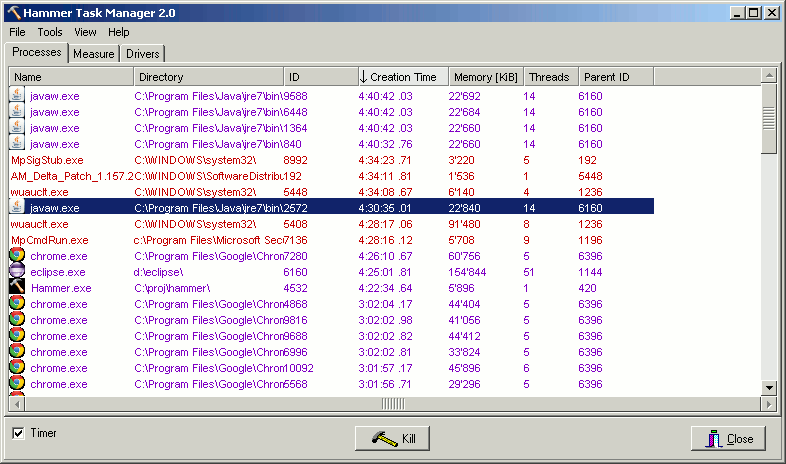Click the Chrome icon of process 5568
The image size is (786, 464).
click(17, 383)
